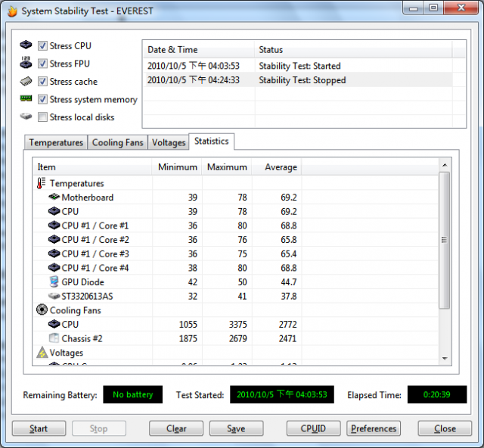Sort by the Maximum column header
The height and width of the screenshot is (448, 484).
pos(227,167)
